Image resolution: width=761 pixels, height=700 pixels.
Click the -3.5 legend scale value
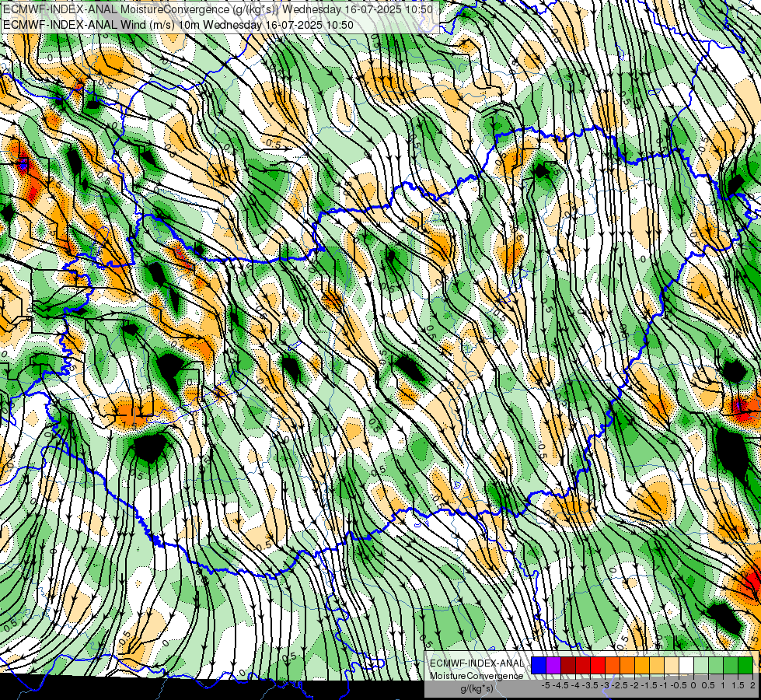click(590, 685)
